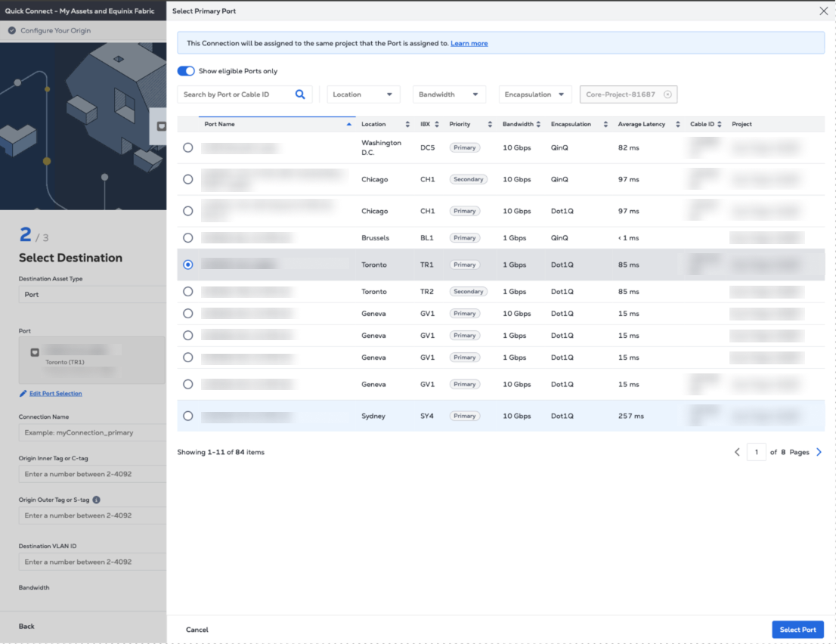The image size is (836, 644).
Task: Select the Brussels BL1 port radio button
Action: 187,237
